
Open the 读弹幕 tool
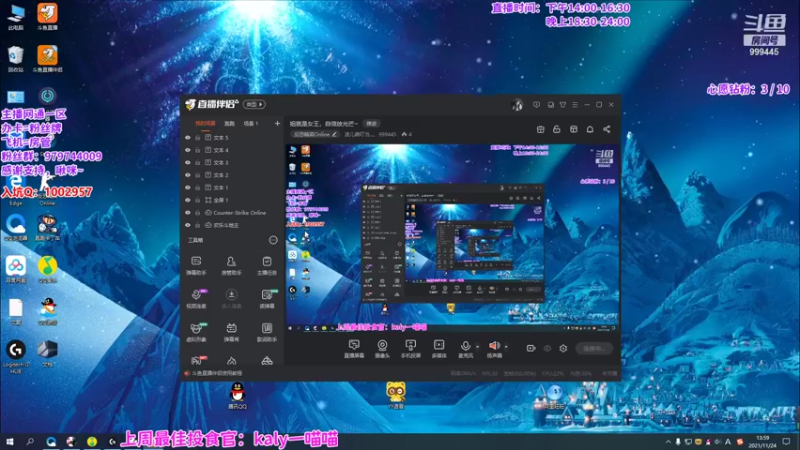267,299
